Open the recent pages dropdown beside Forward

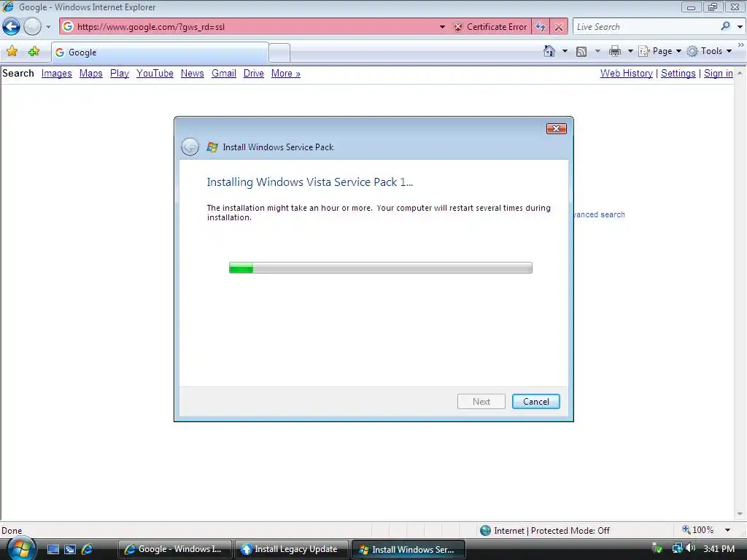tap(48, 27)
